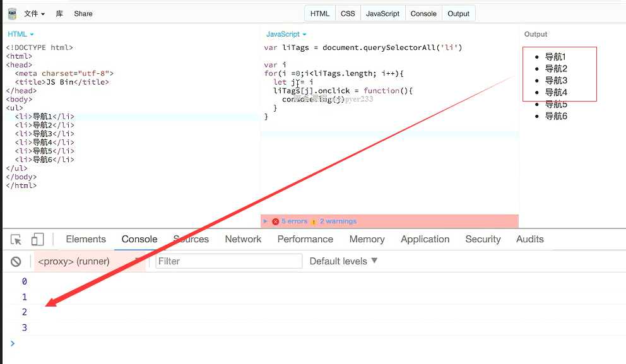626x364 pixels.
Task: Select the inspect element cursor icon
Action: pos(16,240)
